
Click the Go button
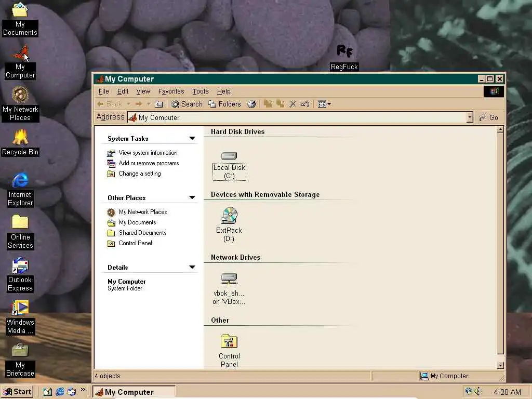pyautogui.click(x=488, y=117)
